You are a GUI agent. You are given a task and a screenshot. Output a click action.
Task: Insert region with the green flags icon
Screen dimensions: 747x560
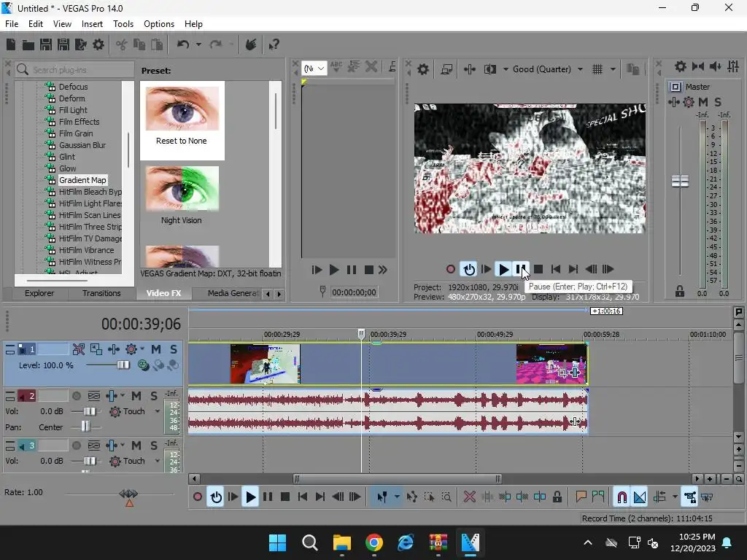tap(598, 497)
